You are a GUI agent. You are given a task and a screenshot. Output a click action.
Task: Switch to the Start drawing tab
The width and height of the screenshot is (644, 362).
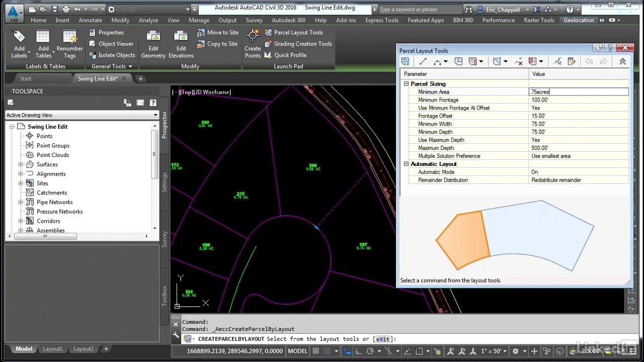pos(25,78)
